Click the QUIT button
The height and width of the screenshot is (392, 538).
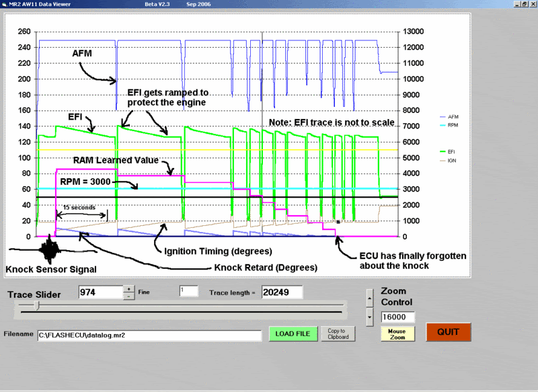pos(448,332)
